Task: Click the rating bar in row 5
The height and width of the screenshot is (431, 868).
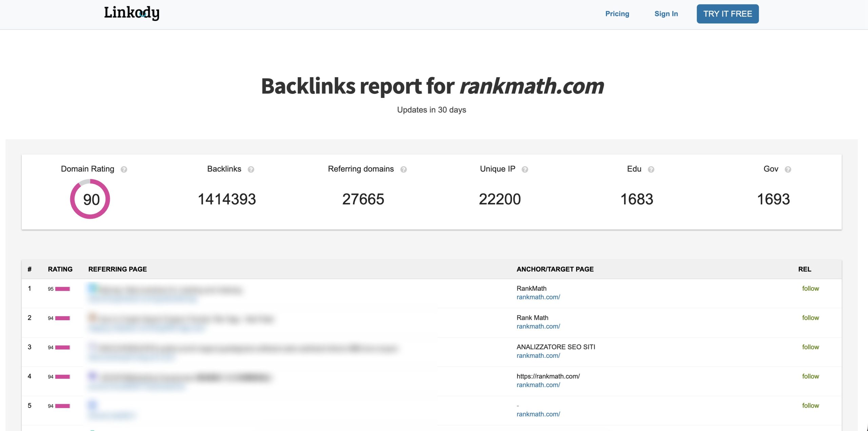Action: [x=62, y=406]
